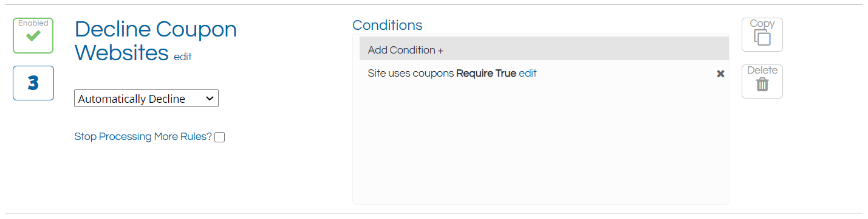868x219 pixels.
Task: Click the Copy rule icon
Action: click(762, 37)
